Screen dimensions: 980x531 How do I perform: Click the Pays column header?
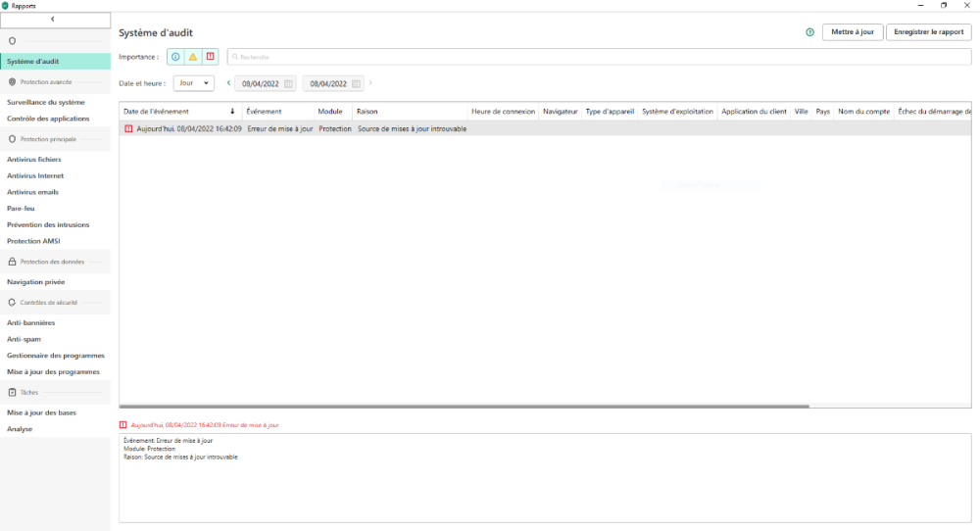(x=823, y=112)
